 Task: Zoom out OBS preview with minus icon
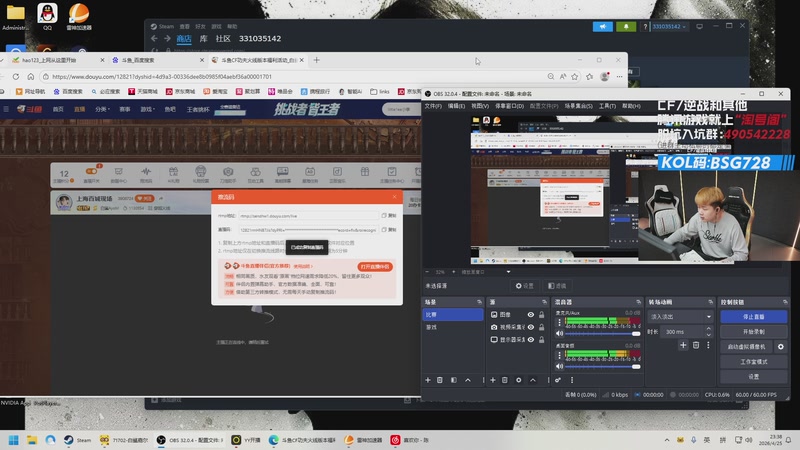[x=427, y=272]
